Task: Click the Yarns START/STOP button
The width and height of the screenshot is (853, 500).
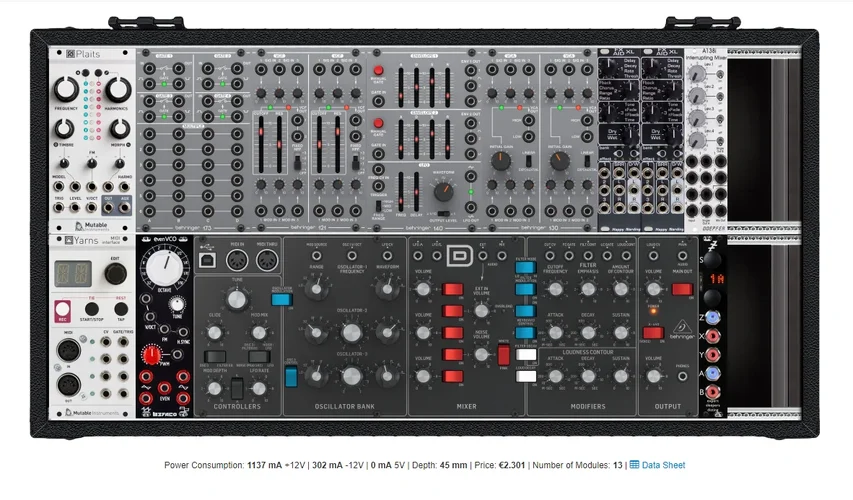Action: click(92, 309)
